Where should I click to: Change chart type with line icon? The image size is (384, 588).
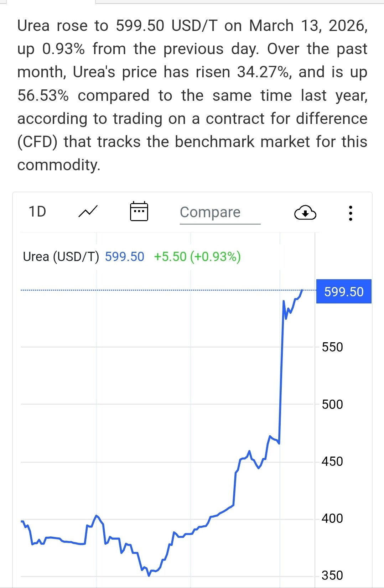[88, 212]
